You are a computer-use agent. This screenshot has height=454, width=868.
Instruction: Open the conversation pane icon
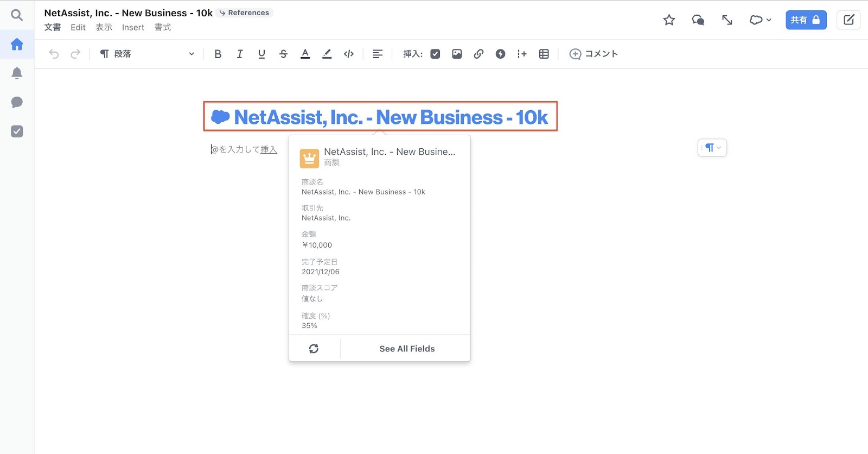[698, 20]
